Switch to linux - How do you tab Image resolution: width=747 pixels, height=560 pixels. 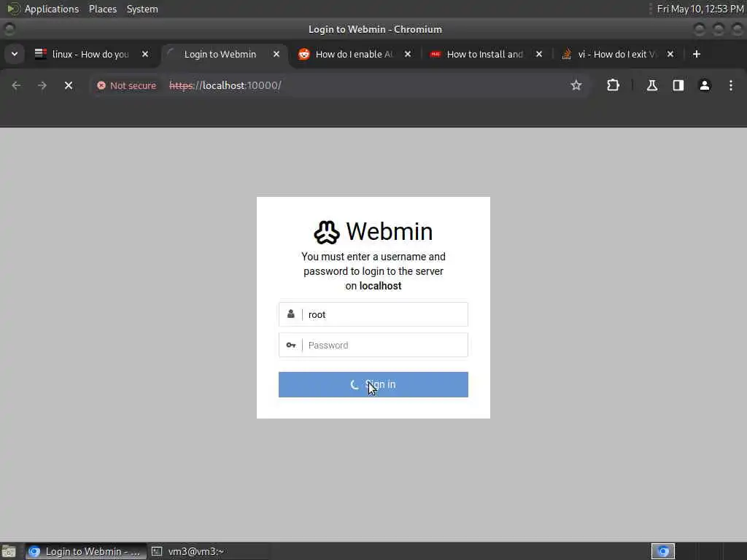(x=90, y=54)
